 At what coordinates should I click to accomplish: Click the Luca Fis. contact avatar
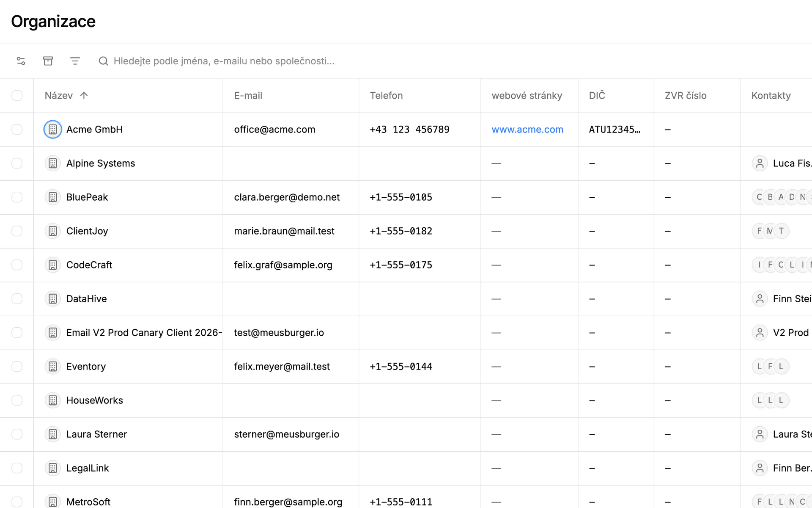760,163
